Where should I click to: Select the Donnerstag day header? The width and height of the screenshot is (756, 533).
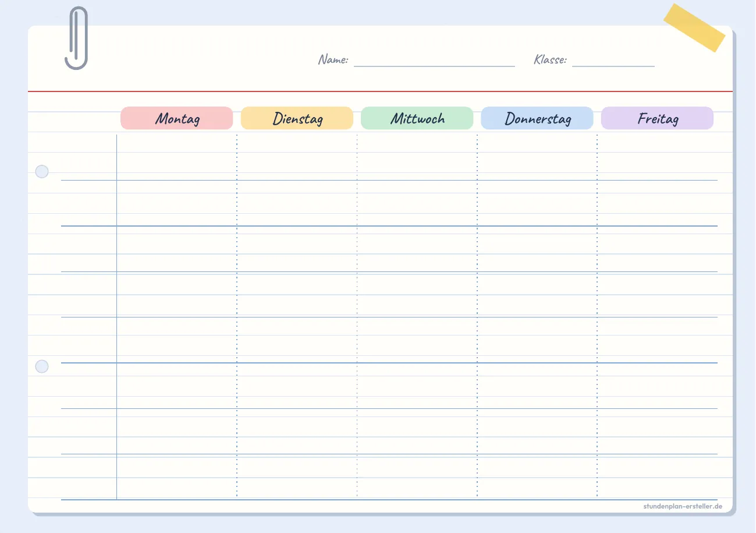click(x=537, y=118)
